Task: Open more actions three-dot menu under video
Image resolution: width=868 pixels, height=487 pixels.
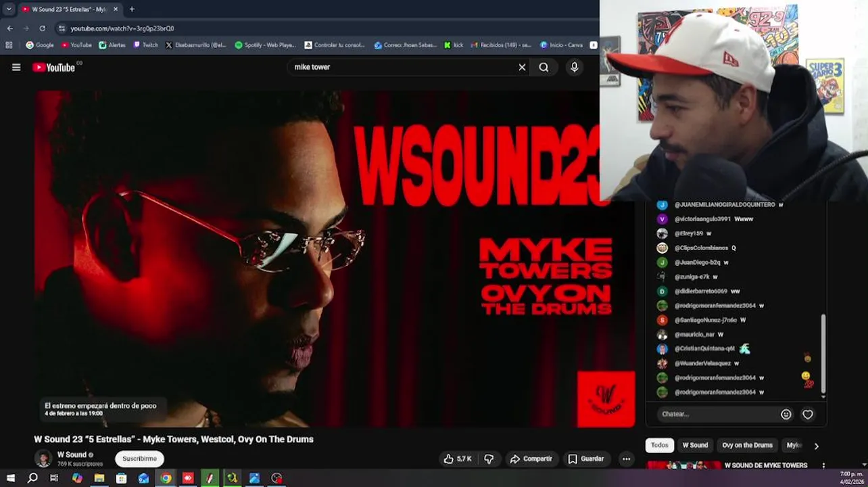Action: [x=626, y=459]
